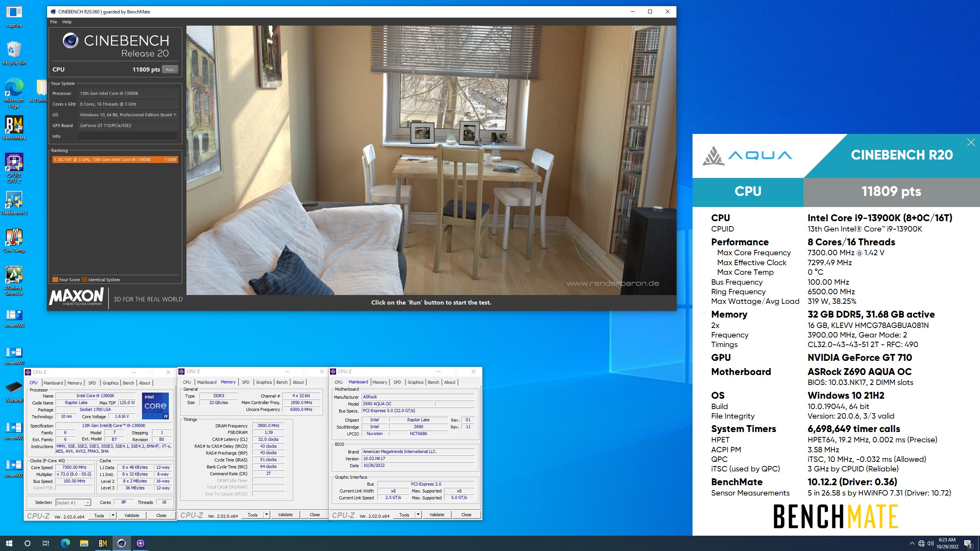980x551 pixels.
Task: Click the Cinebench Info input field
Action: [128, 136]
